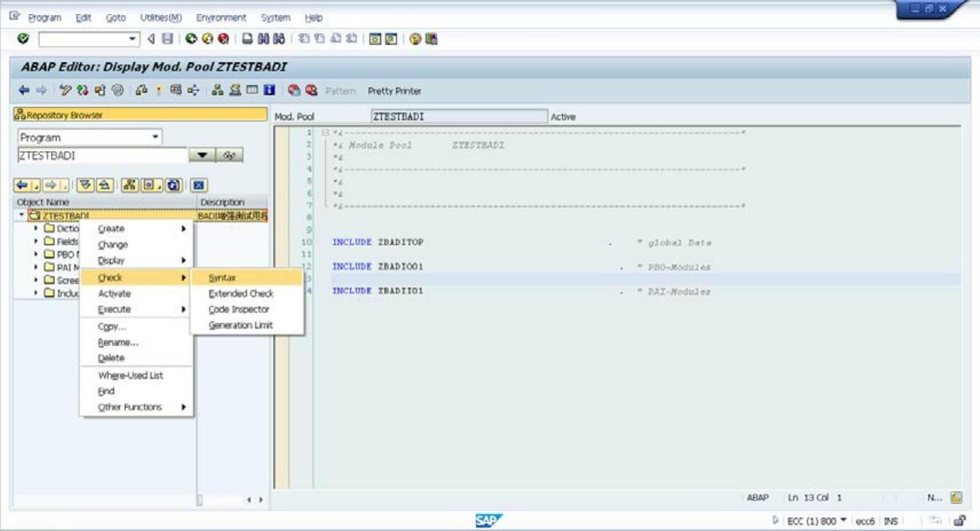Click the Description column header
This screenshot has width=980, height=531.
pyautogui.click(x=232, y=202)
